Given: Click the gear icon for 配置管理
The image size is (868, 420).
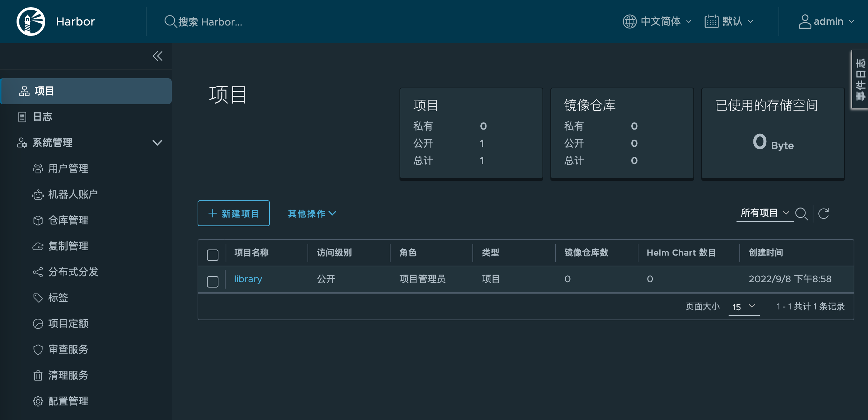Looking at the screenshot, I should click(x=38, y=401).
